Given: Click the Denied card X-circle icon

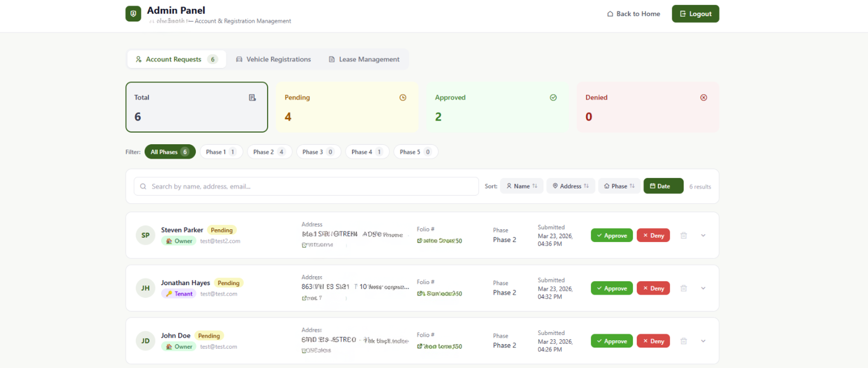Looking at the screenshot, I should coord(703,98).
